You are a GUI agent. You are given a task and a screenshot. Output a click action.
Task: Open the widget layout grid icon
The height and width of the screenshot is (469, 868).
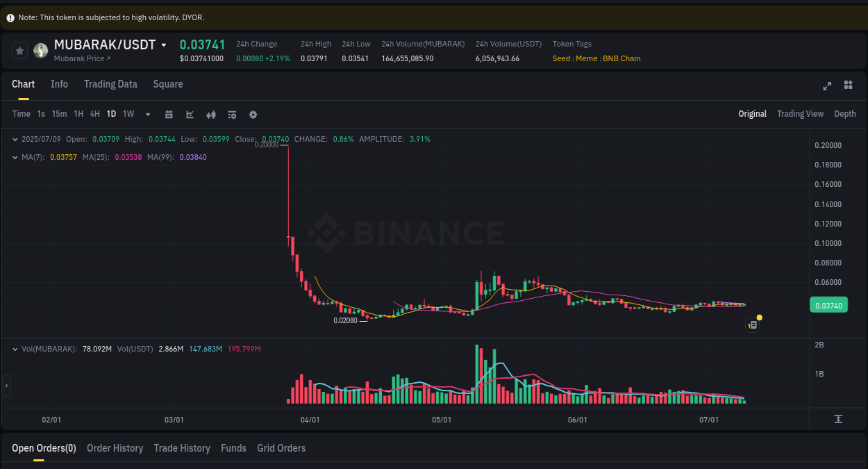pos(848,85)
